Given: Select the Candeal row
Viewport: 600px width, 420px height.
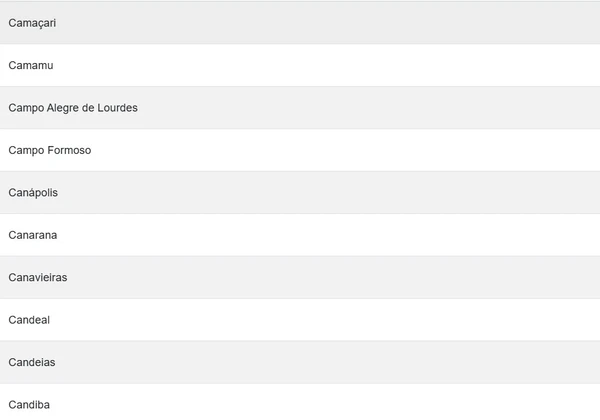Looking at the screenshot, I should pos(29,320).
